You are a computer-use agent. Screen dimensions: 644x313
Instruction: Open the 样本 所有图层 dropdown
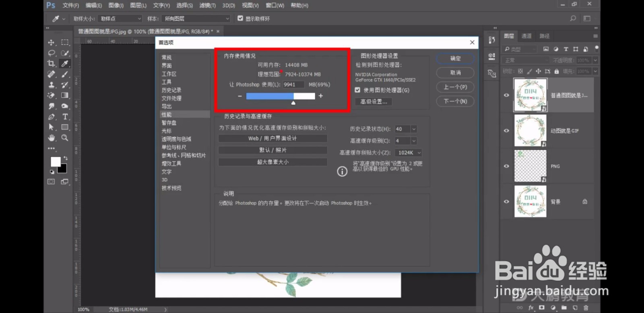click(196, 19)
